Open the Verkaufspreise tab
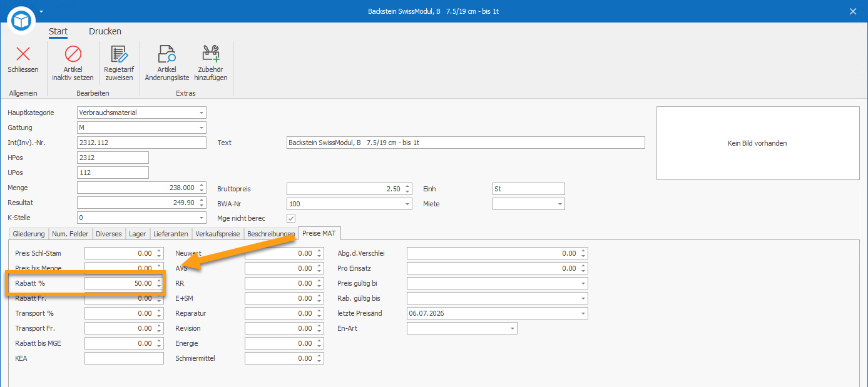This screenshot has width=868, height=387. (x=218, y=234)
